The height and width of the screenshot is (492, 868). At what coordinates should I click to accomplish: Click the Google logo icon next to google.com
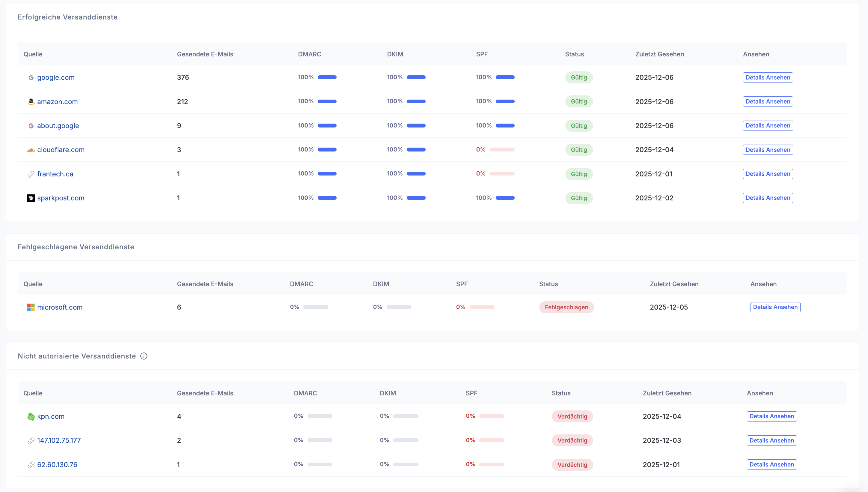click(31, 77)
